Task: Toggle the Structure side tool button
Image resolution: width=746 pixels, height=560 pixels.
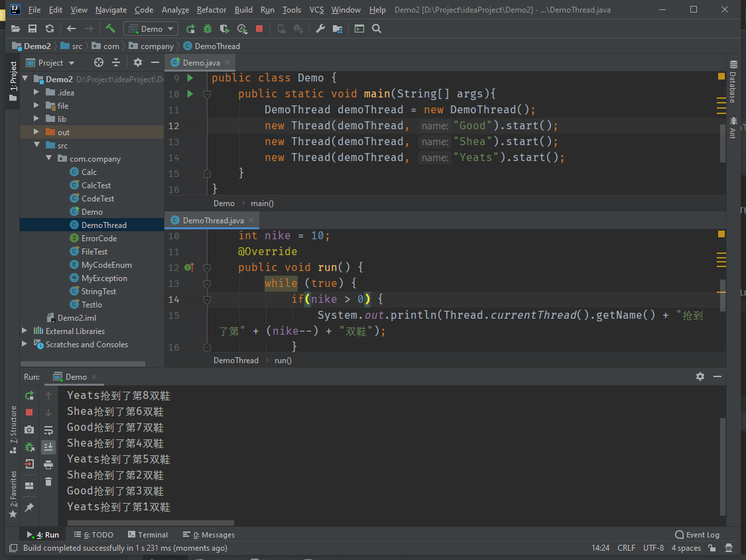Action: click(13, 429)
